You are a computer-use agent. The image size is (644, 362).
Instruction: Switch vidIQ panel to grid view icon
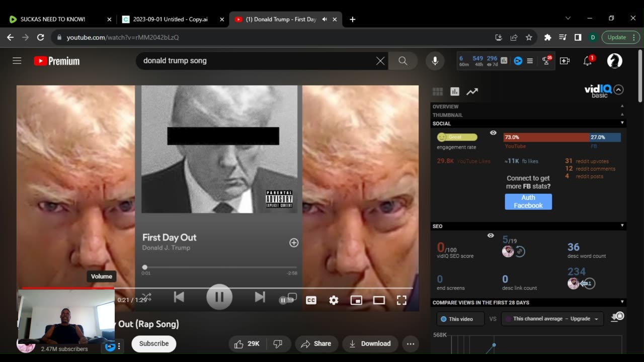tap(438, 92)
